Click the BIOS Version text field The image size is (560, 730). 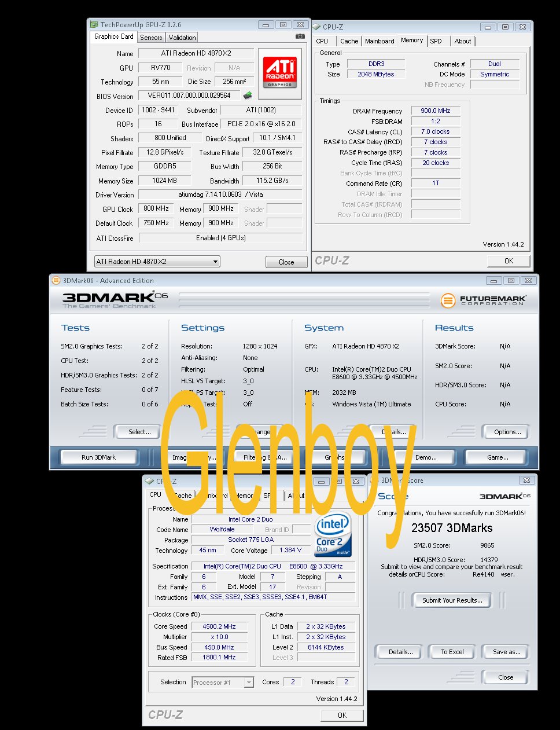pyautogui.click(x=189, y=96)
